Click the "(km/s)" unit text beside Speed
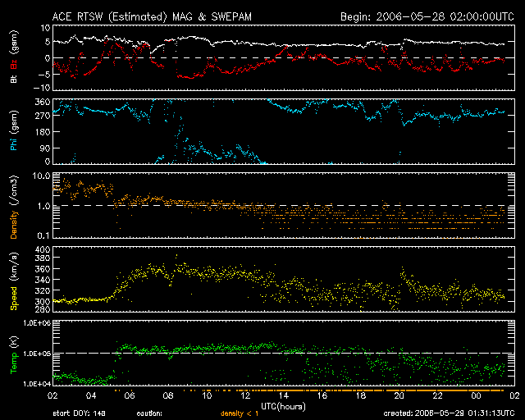 [14, 267]
